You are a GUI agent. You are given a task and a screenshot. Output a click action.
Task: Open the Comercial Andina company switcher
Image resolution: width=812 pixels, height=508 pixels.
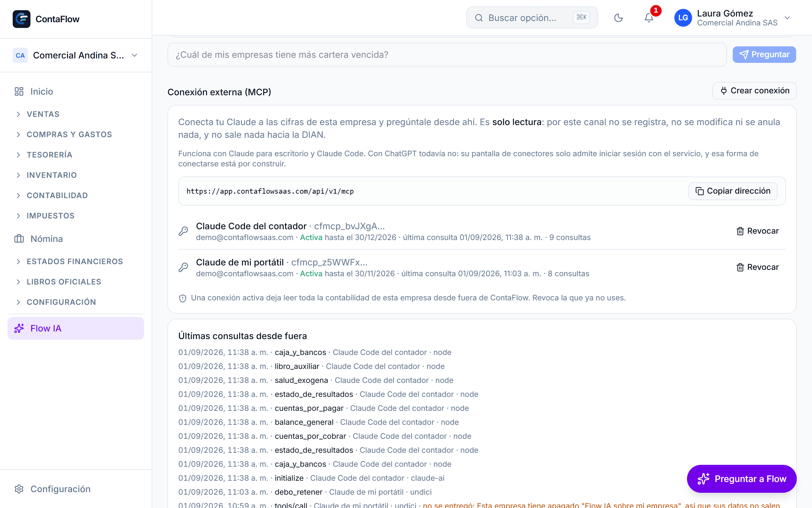(76, 56)
